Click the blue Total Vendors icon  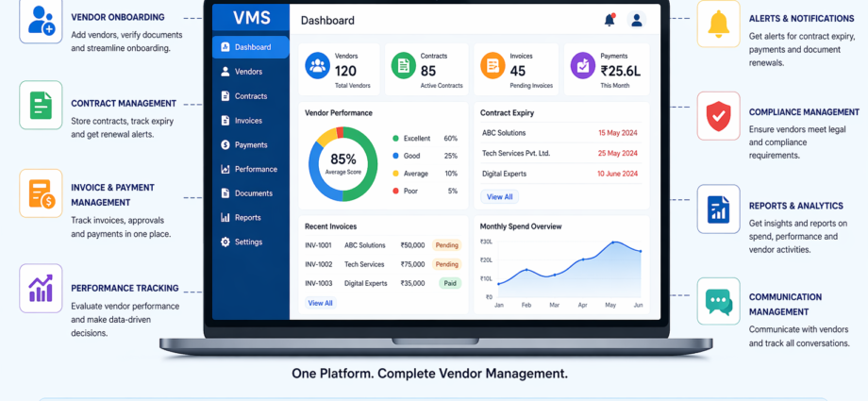(317, 66)
